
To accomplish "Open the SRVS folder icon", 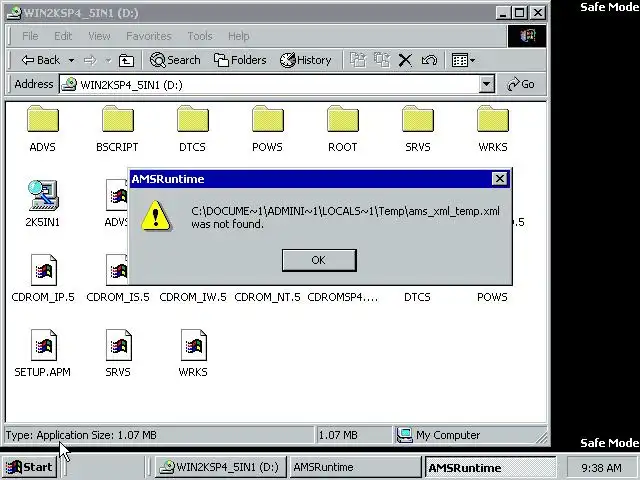I will pyautogui.click(x=418, y=119).
